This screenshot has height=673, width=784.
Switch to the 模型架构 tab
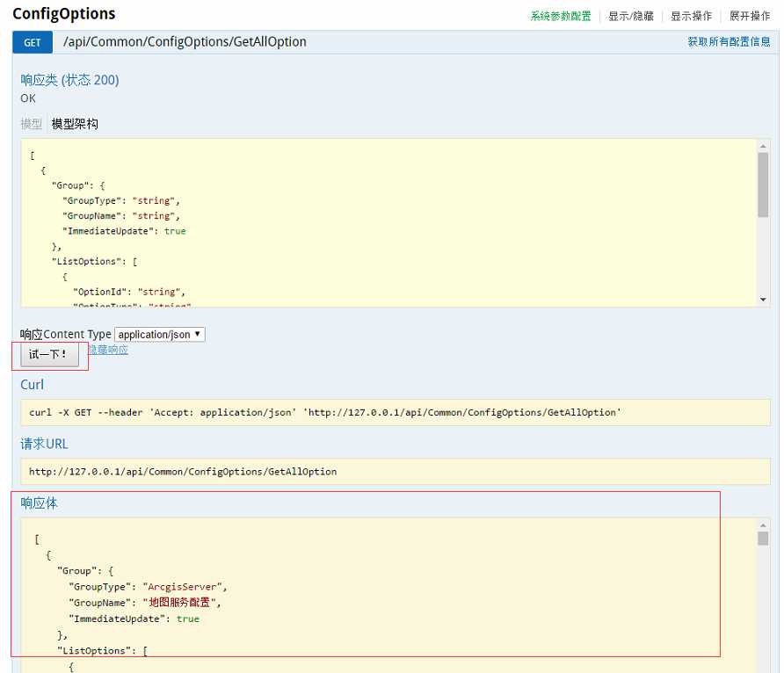75,124
